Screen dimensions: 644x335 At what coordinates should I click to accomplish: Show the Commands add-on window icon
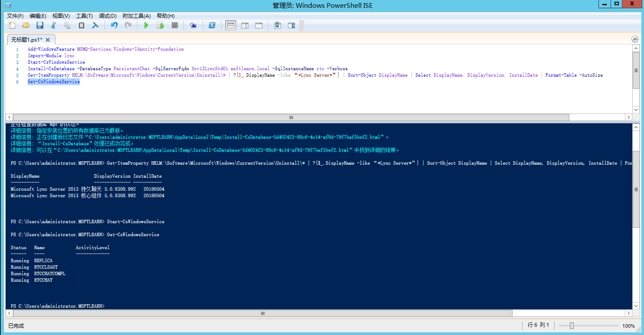(278, 26)
